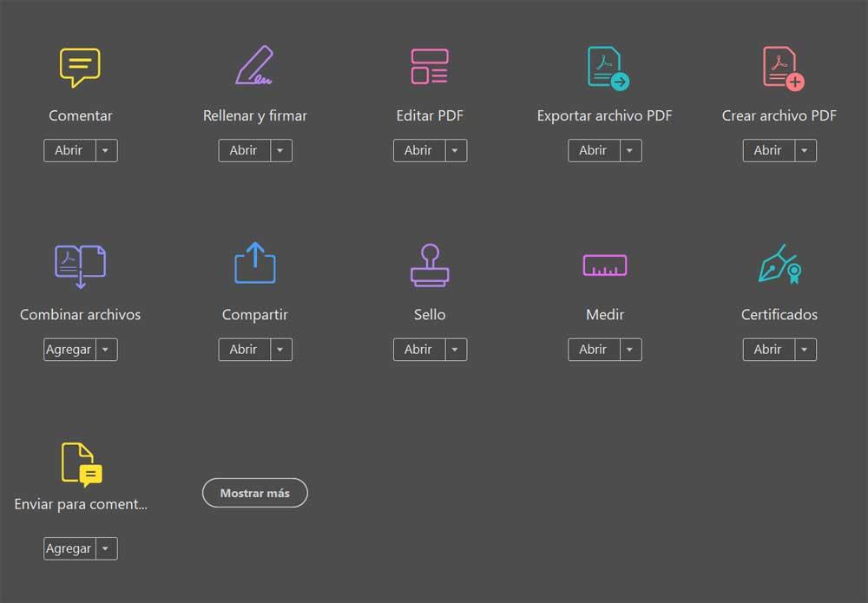Image resolution: width=868 pixels, height=603 pixels.
Task: Click the Combinar archivos label
Action: (x=80, y=315)
